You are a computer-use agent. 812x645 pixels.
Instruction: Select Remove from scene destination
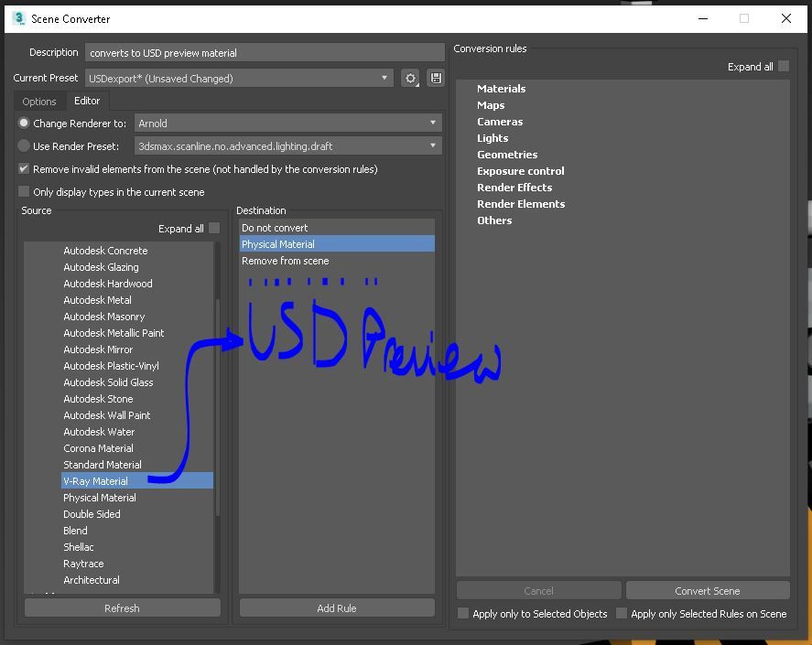click(337, 261)
